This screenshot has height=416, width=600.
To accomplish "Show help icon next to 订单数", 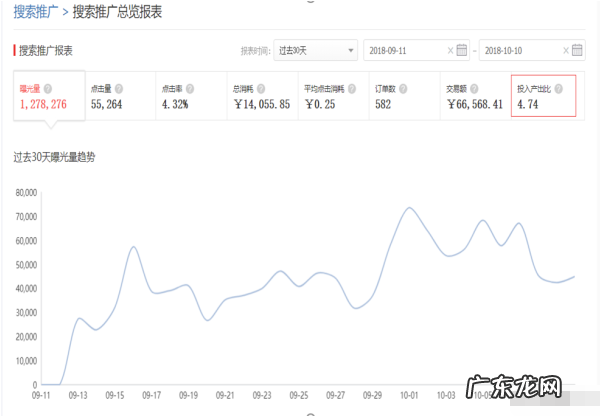I will pyautogui.click(x=403, y=89).
